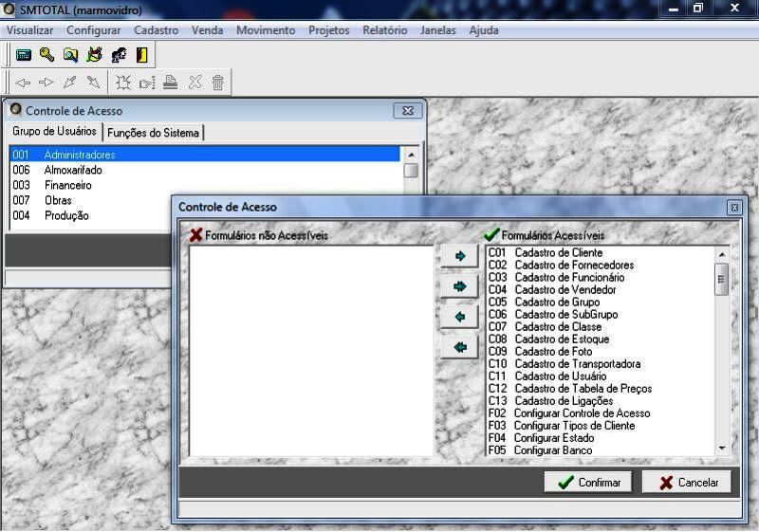Open the Visualizar menu
The height and width of the screenshot is (532, 759).
[30, 30]
